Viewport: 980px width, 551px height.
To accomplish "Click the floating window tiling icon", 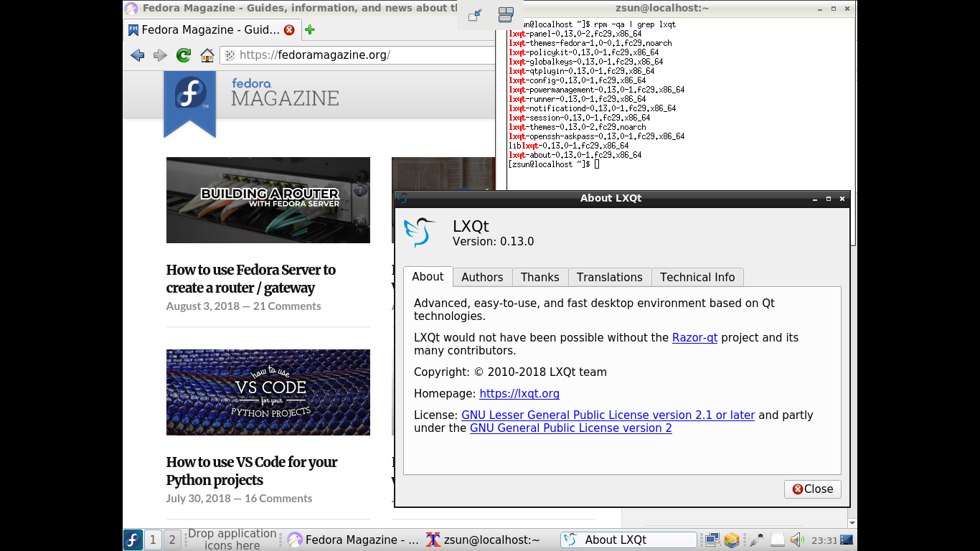I will pyautogui.click(x=506, y=15).
